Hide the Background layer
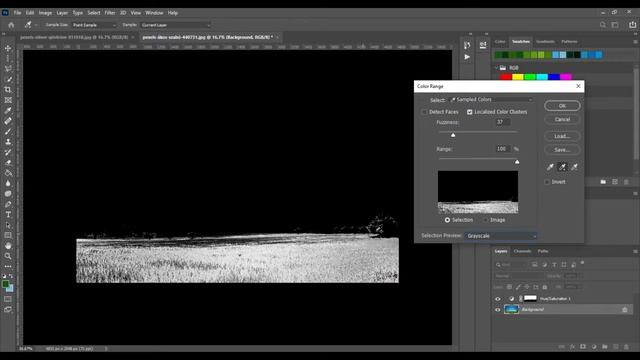The width and height of the screenshot is (640, 360). coord(498,309)
